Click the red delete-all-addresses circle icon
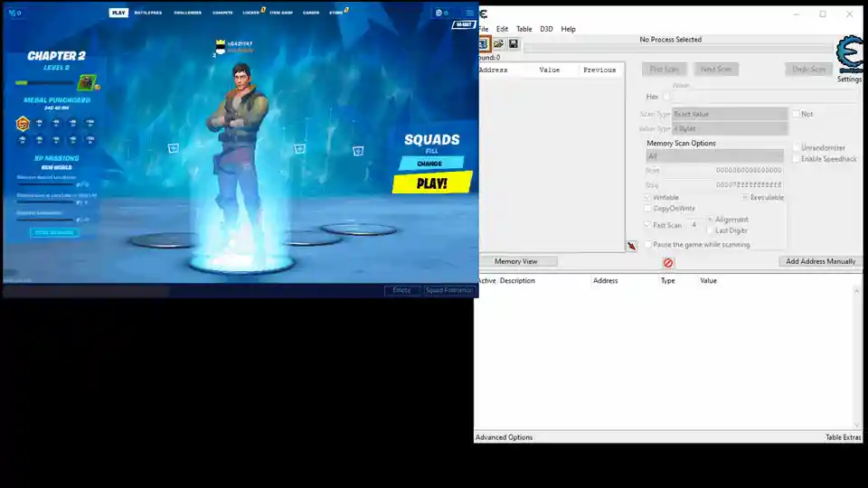 coord(668,263)
